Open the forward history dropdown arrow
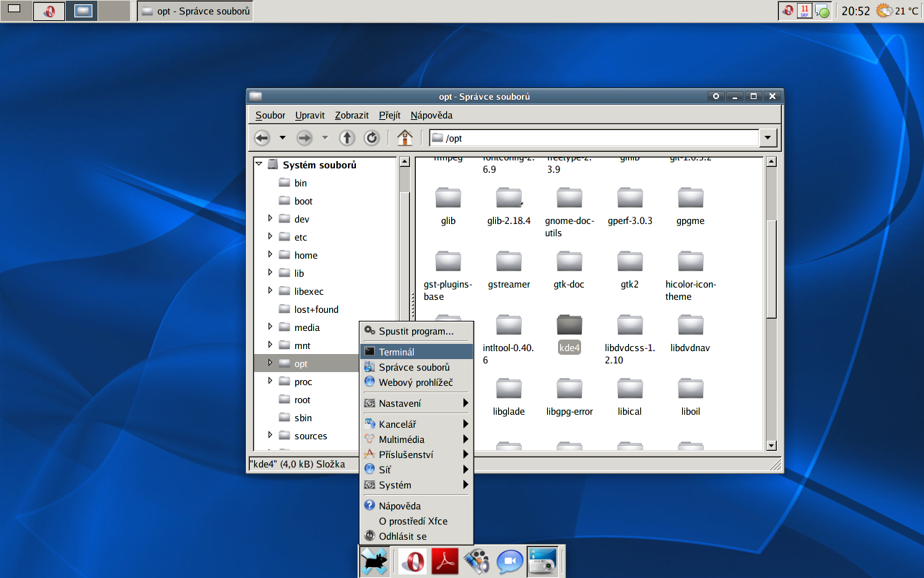924x578 pixels. (325, 137)
